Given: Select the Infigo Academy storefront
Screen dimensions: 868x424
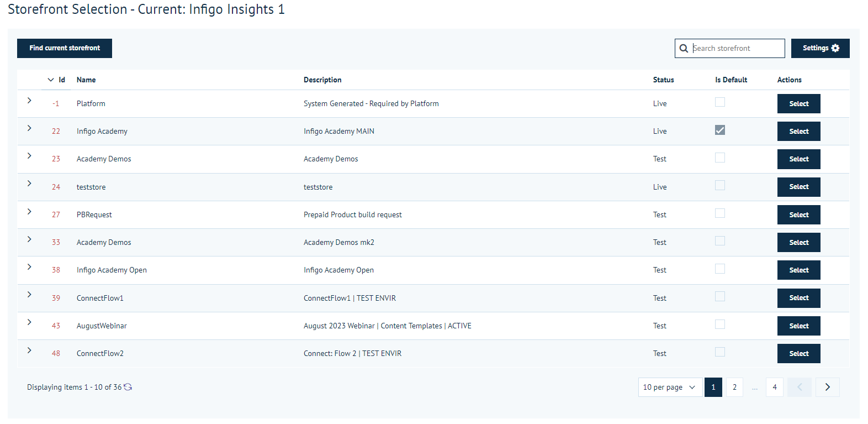Looking at the screenshot, I should (x=799, y=132).
